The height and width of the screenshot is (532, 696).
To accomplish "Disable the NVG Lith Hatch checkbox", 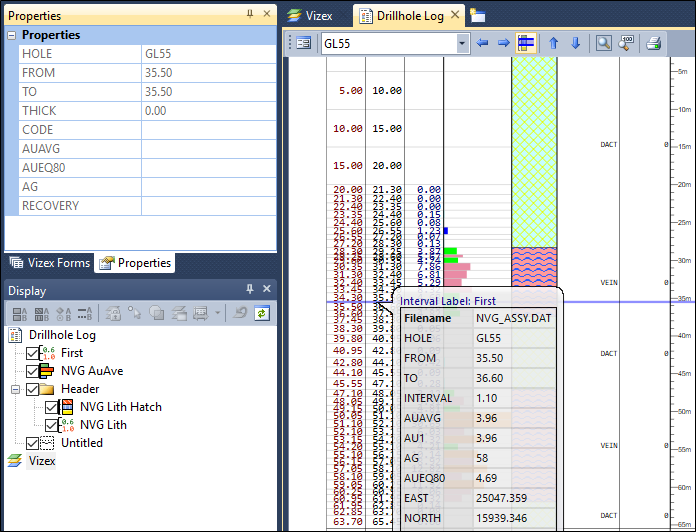I will coord(52,407).
